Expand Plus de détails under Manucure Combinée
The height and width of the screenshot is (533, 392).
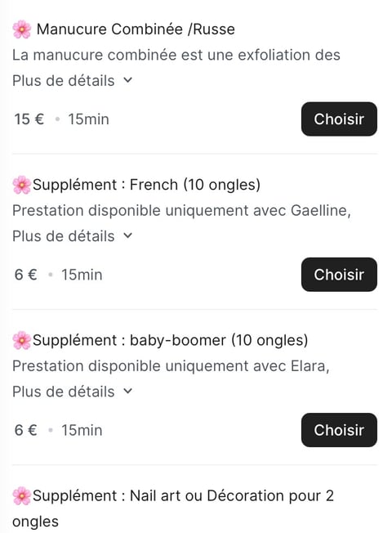tap(73, 81)
